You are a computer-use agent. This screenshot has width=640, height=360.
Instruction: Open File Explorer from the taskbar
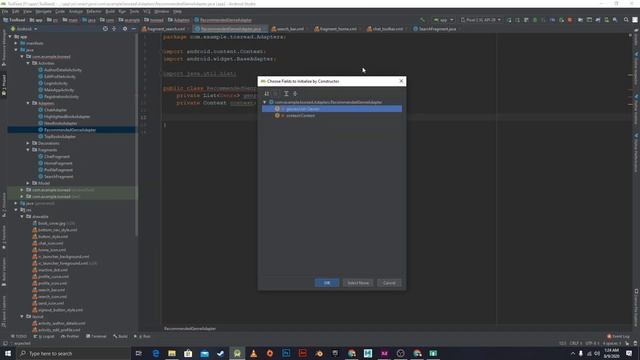click(172, 353)
